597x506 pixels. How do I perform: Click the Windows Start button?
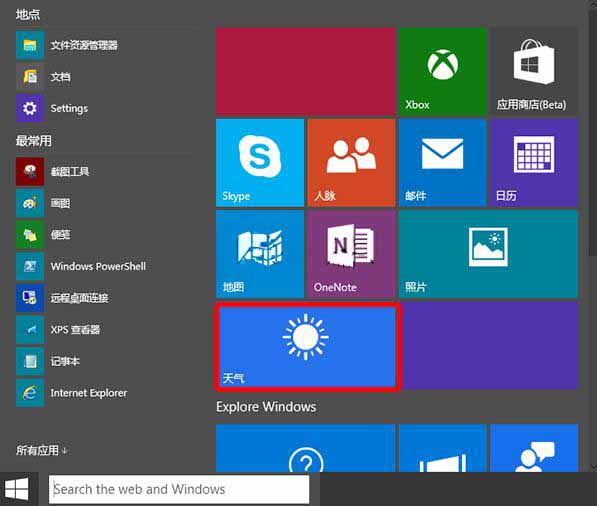click(x=17, y=489)
